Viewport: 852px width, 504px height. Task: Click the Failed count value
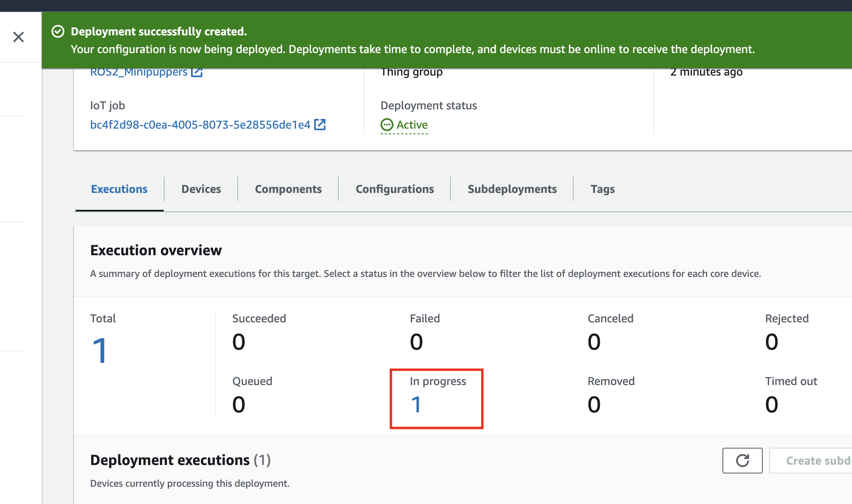(x=416, y=342)
